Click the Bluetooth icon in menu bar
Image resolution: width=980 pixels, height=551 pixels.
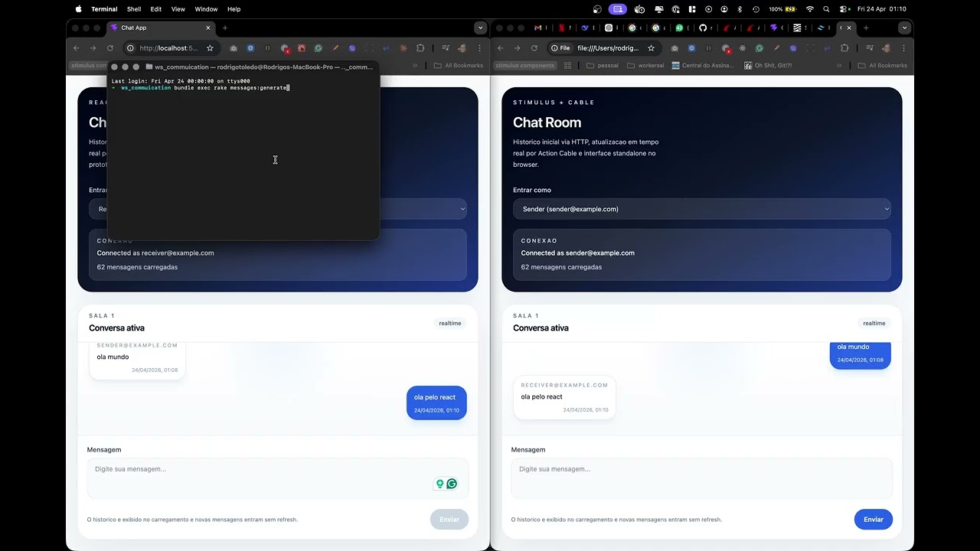point(740,9)
